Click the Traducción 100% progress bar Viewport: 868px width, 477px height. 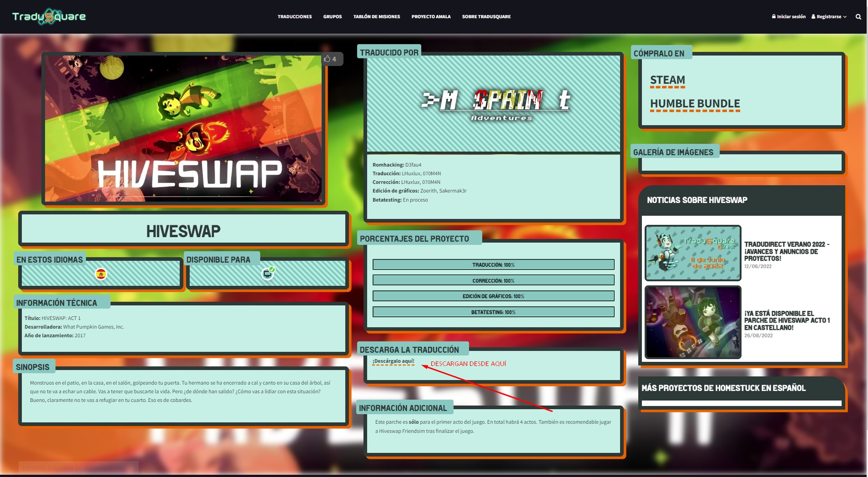point(494,265)
